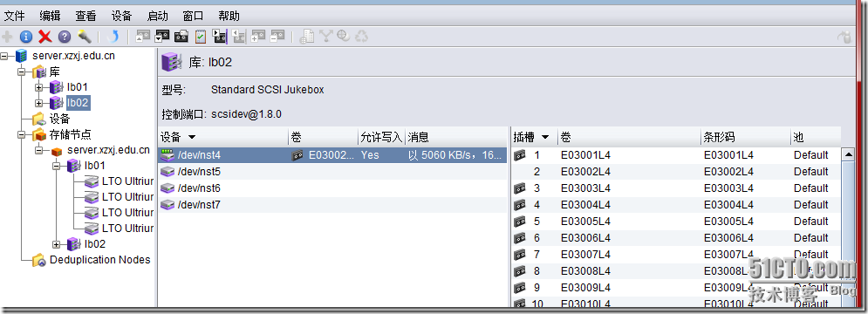Select the /dev/nst5 device row
This screenshot has width=868, height=314.
[332, 172]
